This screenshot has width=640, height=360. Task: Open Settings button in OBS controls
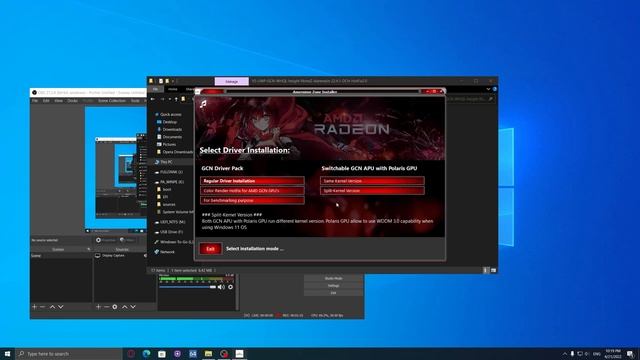tap(333, 286)
